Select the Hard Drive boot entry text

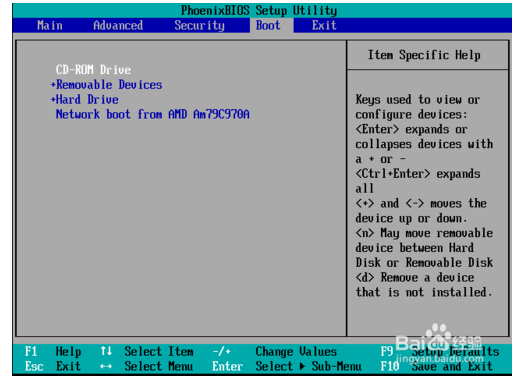pyautogui.click(x=87, y=99)
